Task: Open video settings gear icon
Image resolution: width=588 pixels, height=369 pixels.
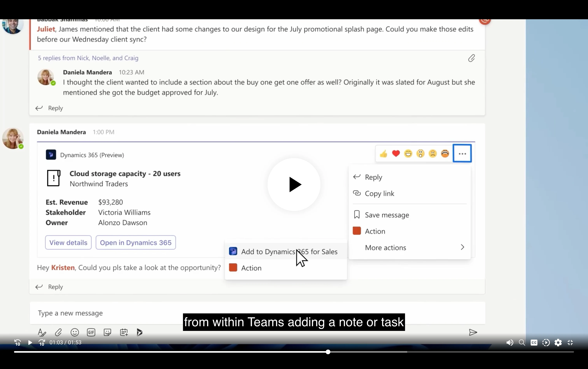Action: click(558, 343)
